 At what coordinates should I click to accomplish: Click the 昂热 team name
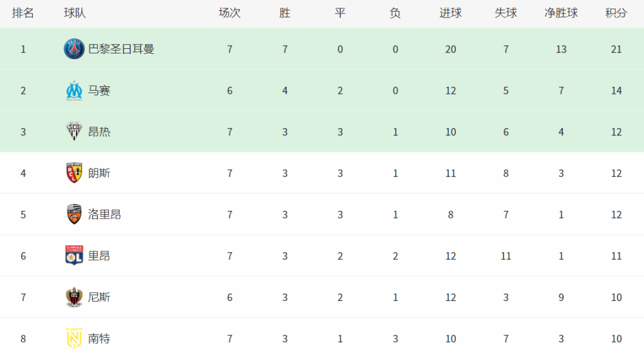pos(99,132)
